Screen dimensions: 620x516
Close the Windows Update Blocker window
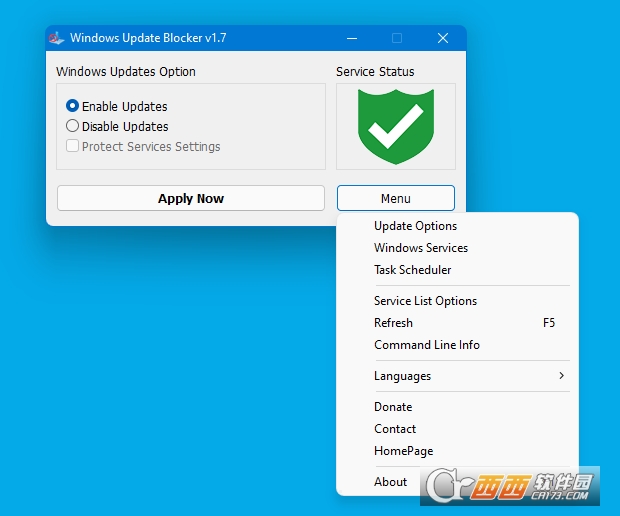tap(443, 38)
